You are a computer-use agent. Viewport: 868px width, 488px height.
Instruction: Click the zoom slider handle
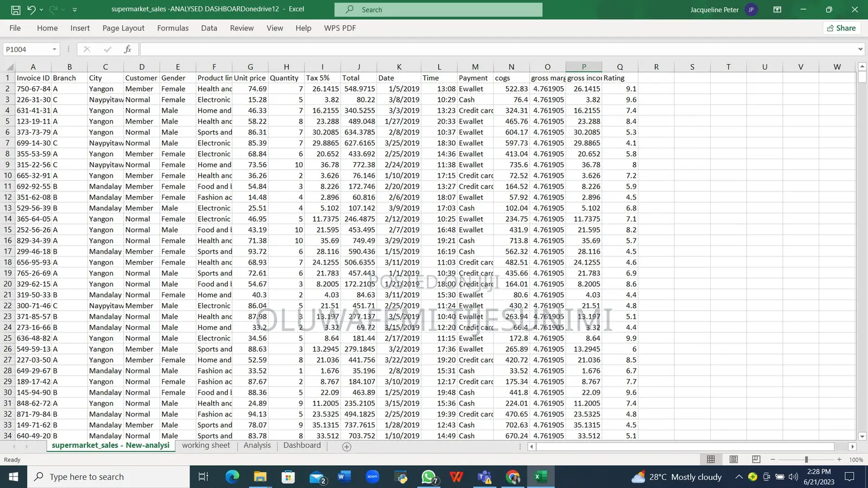(x=806, y=459)
